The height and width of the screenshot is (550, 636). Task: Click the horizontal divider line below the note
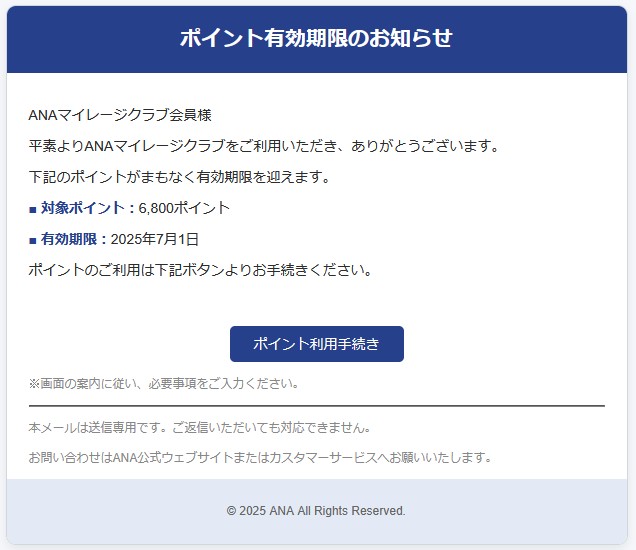tap(316, 406)
